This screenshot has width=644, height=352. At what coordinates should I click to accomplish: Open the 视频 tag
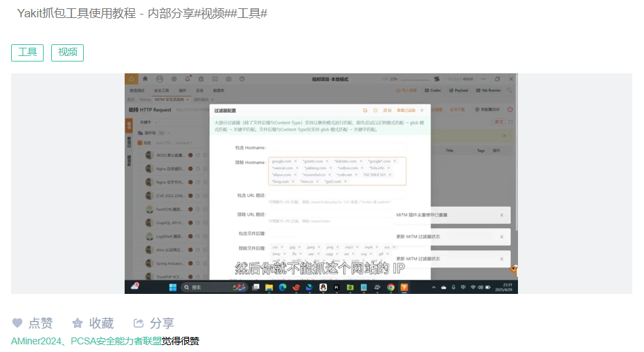click(x=67, y=53)
